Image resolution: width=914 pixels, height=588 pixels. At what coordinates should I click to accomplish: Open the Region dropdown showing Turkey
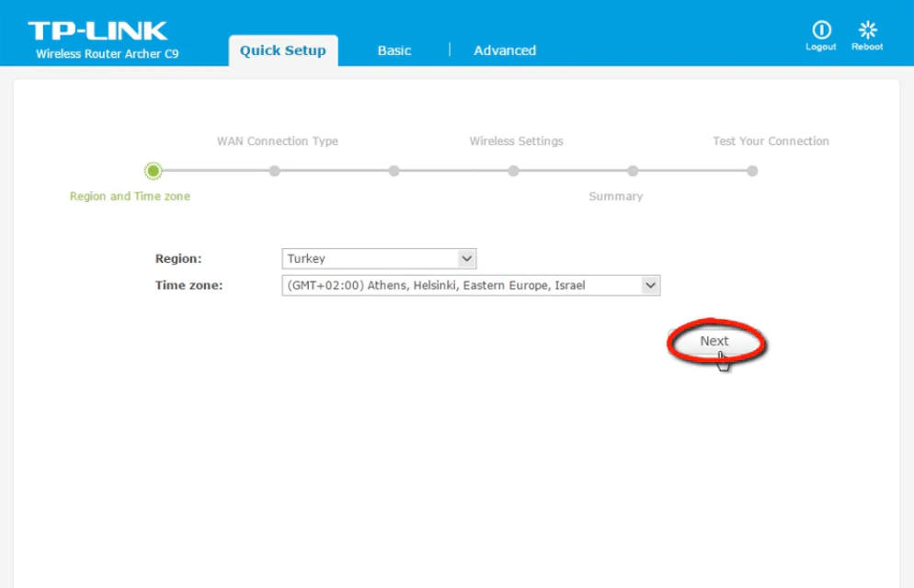[x=379, y=259]
